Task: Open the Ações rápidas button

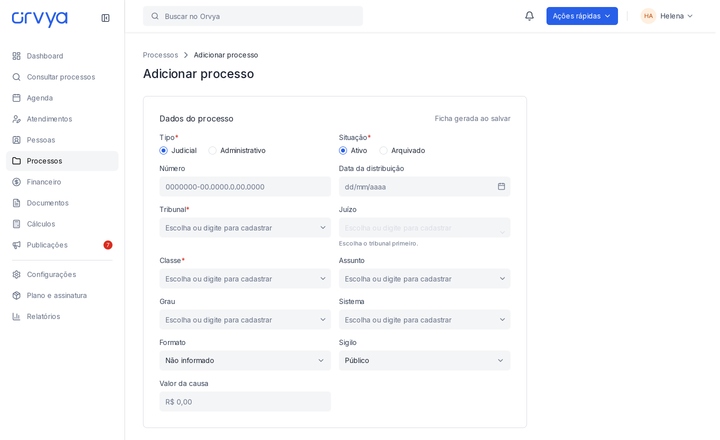Action: (582, 16)
